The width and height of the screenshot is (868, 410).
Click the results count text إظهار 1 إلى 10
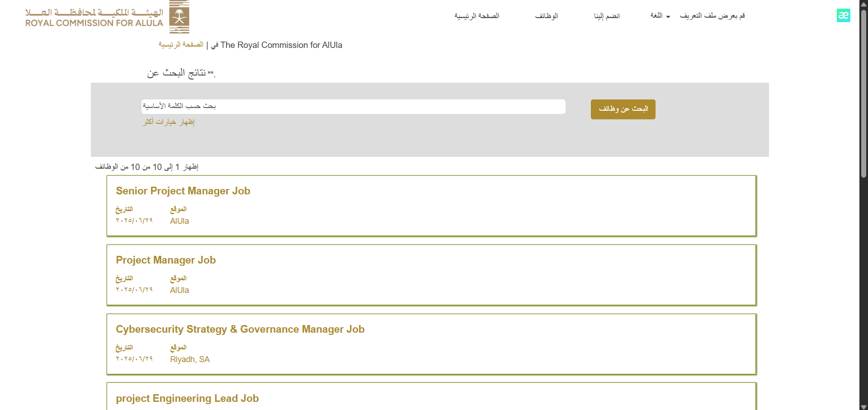click(x=146, y=167)
